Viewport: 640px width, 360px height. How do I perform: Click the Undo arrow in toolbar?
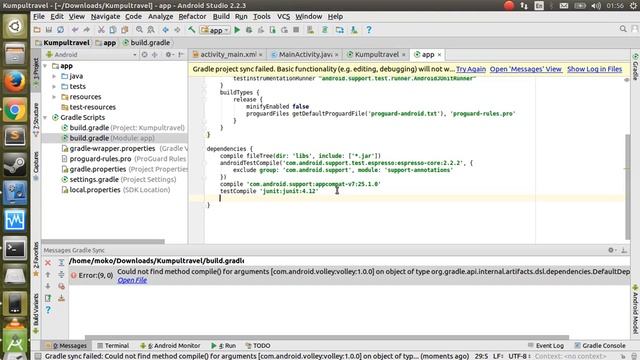tap(75, 30)
